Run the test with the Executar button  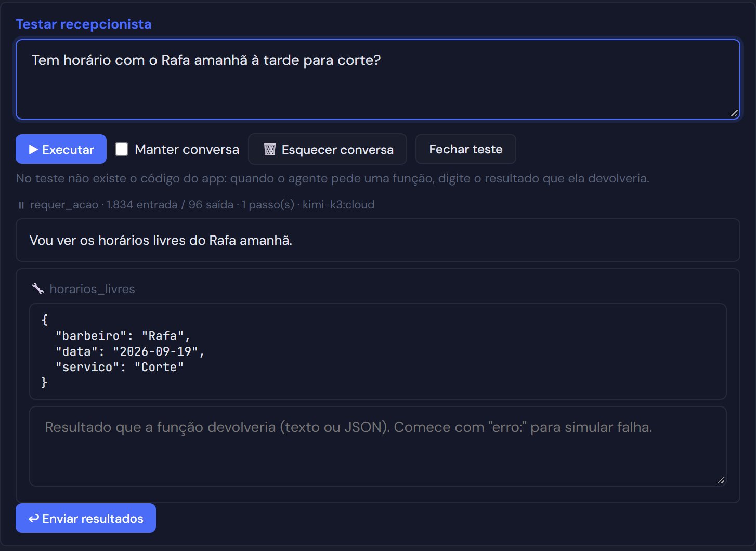61,149
